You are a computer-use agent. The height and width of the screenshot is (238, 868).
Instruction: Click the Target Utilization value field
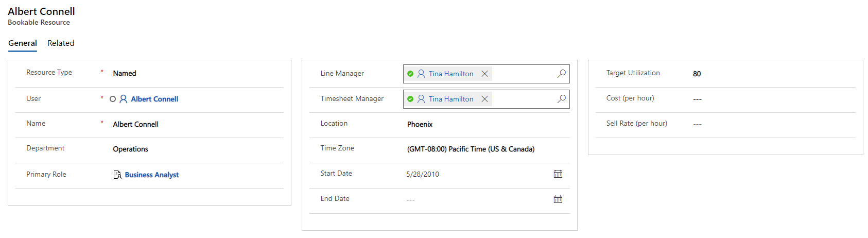[772, 74]
